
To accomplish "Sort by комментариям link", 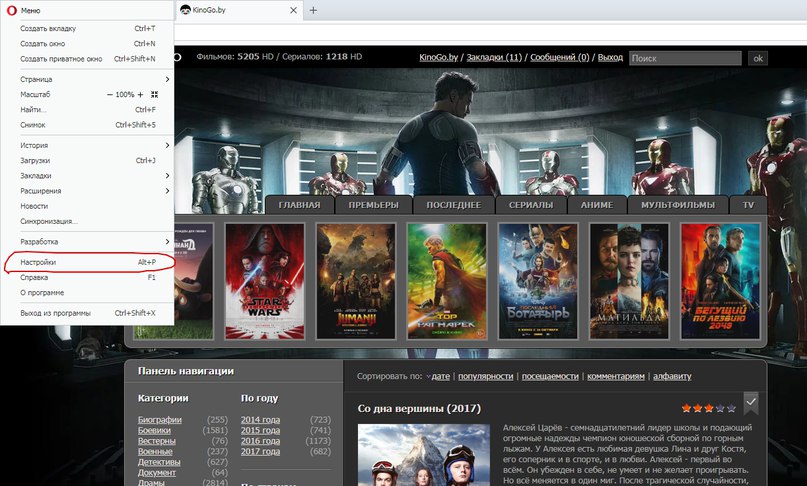I will 616,376.
